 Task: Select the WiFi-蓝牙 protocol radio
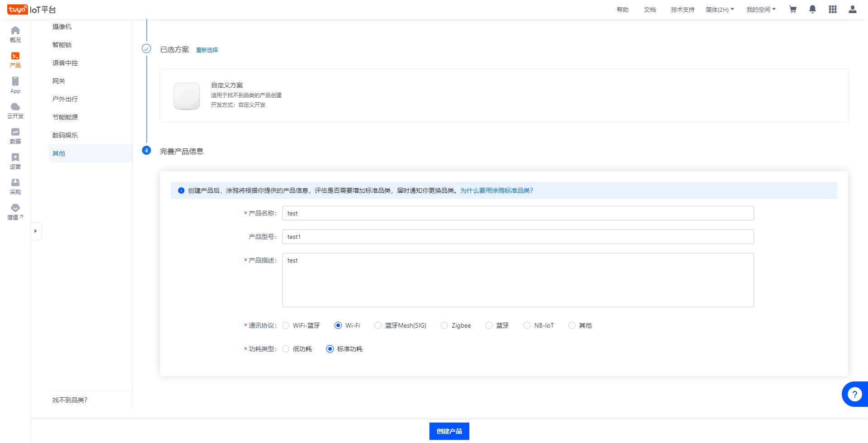coord(286,325)
